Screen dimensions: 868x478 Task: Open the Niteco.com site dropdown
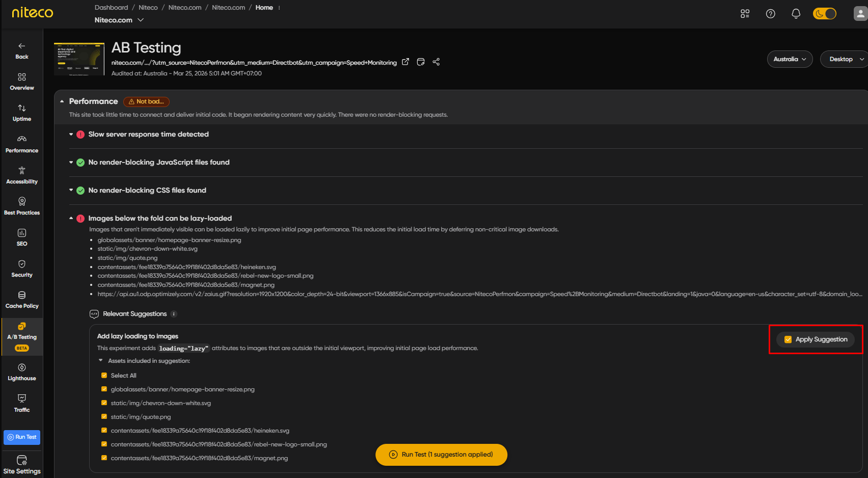pos(119,20)
